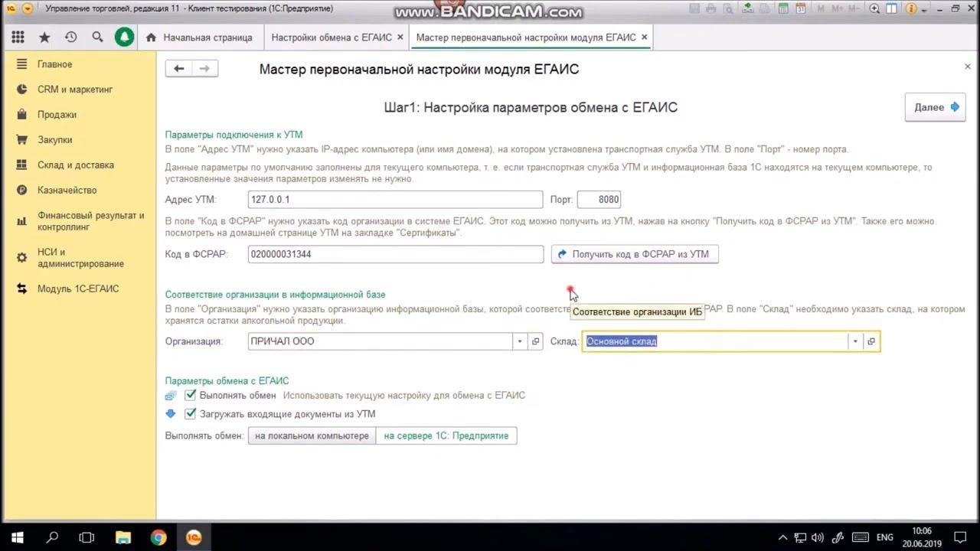980x551 pixels.
Task: Open the 1C main menu dropdown arrow
Action: [x=28, y=9]
